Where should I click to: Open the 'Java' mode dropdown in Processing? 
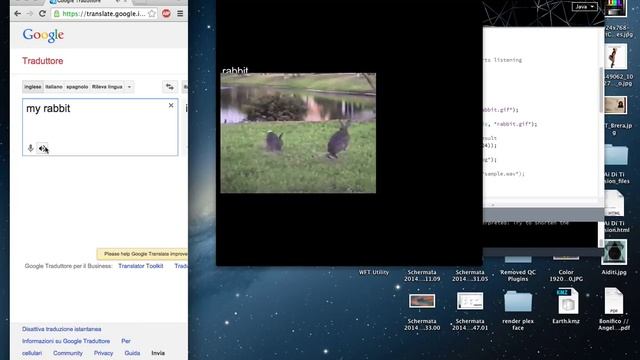click(x=584, y=7)
